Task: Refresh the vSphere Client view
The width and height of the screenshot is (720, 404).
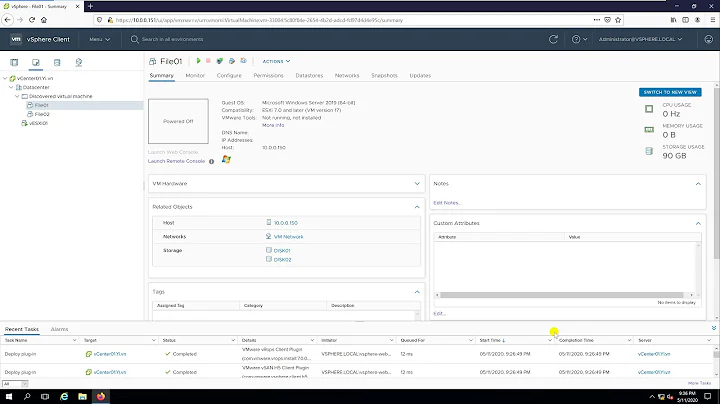Action: pyautogui.click(x=553, y=39)
